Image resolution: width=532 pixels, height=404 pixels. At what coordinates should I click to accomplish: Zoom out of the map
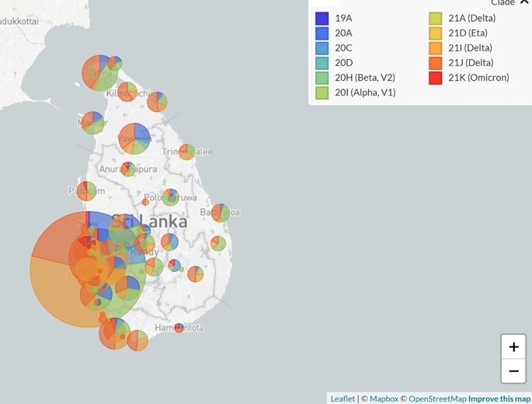click(x=513, y=371)
